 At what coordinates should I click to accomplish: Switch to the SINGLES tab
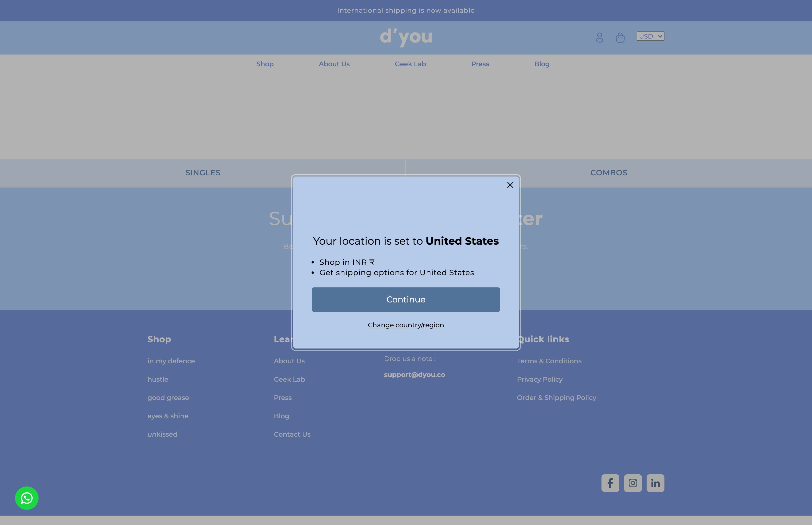pyautogui.click(x=203, y=173)
